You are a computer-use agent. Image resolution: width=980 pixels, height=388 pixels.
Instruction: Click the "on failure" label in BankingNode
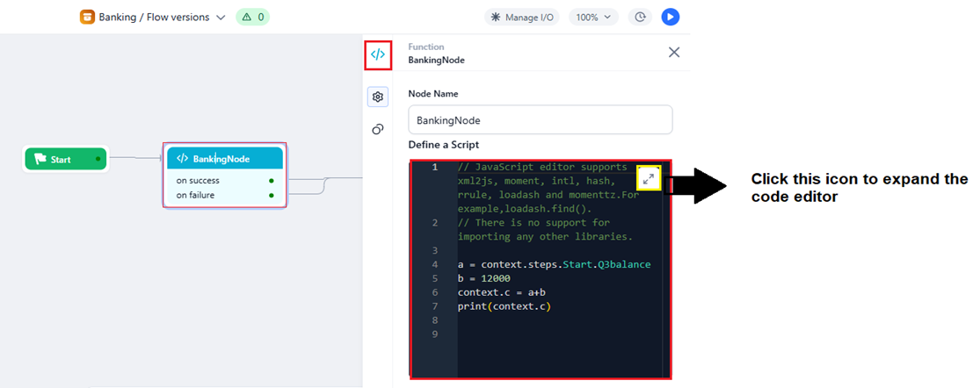tap(196, 195)
